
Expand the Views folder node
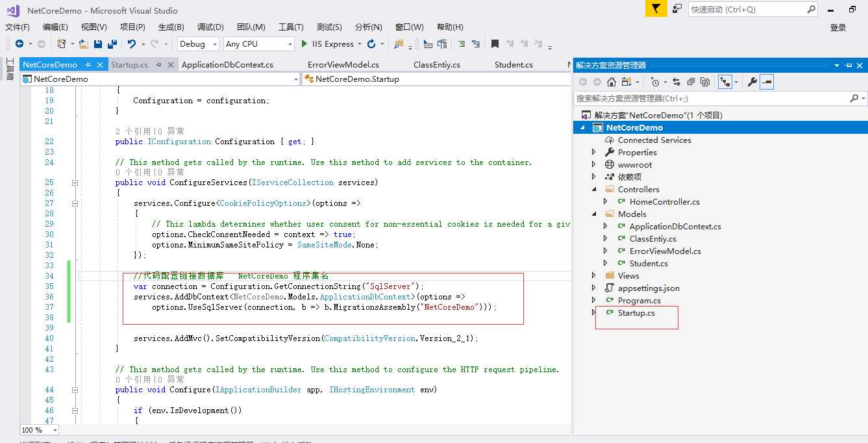[594, 275]
